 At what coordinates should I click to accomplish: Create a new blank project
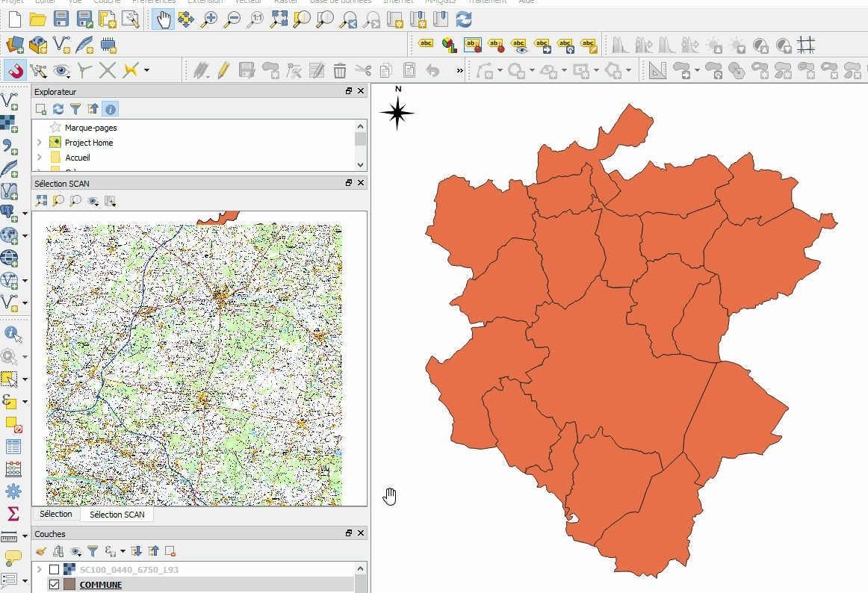[x=15, y=20]
